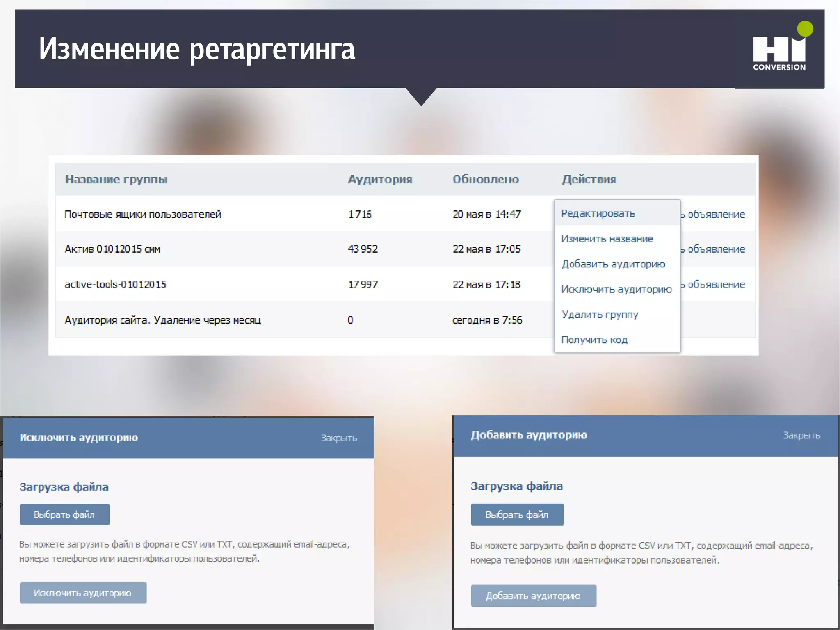Click audience value 1 716
Screen dimensions: 840x630
(x=360, y=215)
